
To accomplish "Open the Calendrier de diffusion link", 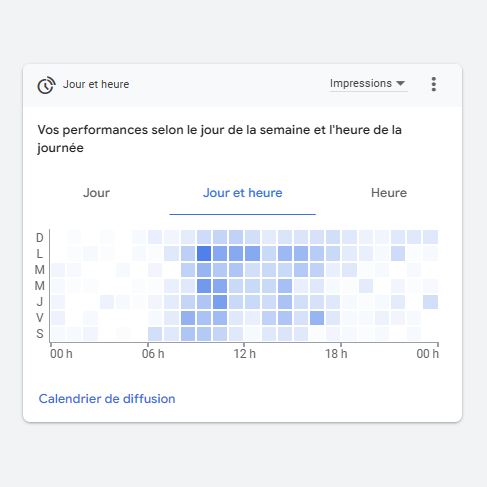I will (x=107, y=399).
